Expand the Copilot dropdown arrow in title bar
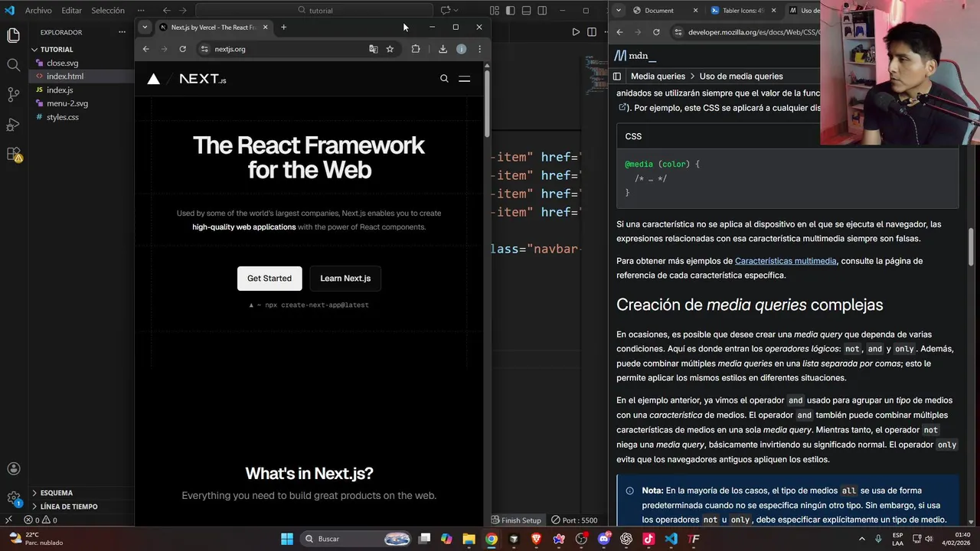Image resolution: width=980 pixels, height=551 pixels. [456, 10]
